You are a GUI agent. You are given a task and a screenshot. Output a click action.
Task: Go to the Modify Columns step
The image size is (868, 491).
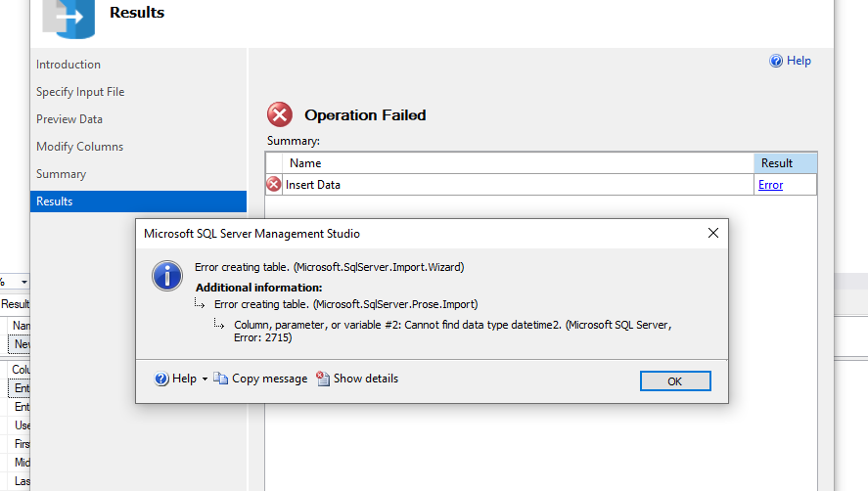(79, 147)
